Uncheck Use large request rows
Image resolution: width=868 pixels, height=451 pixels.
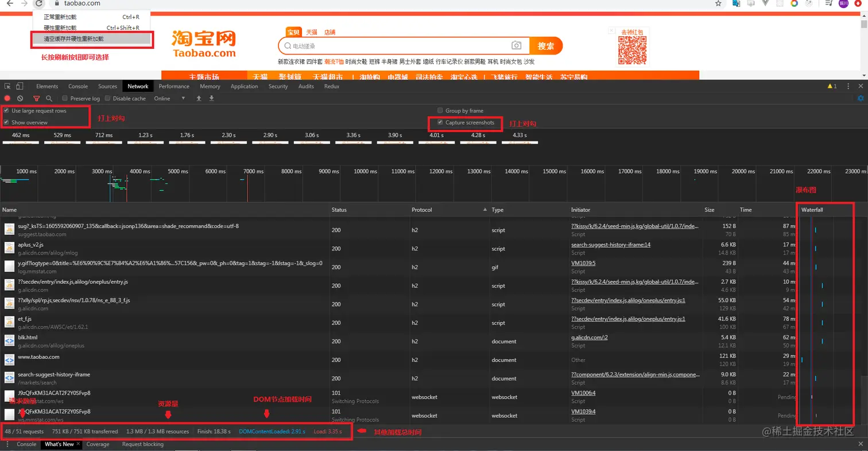[6, 110]
